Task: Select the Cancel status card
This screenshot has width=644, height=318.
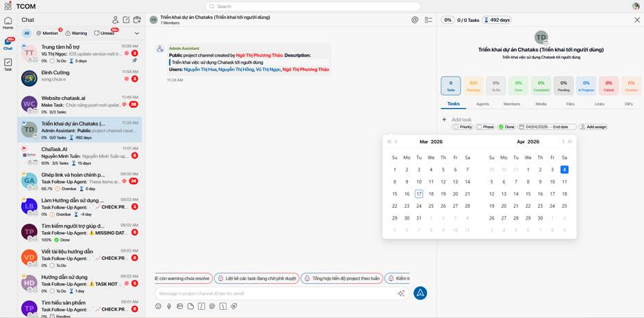Action: pyautogui.click(x=608, y=85)
